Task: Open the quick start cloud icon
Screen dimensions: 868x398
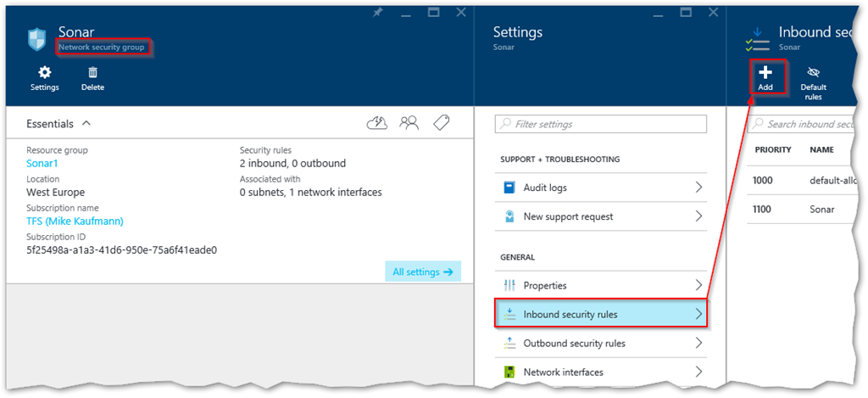Action: [x=376, y=124]
